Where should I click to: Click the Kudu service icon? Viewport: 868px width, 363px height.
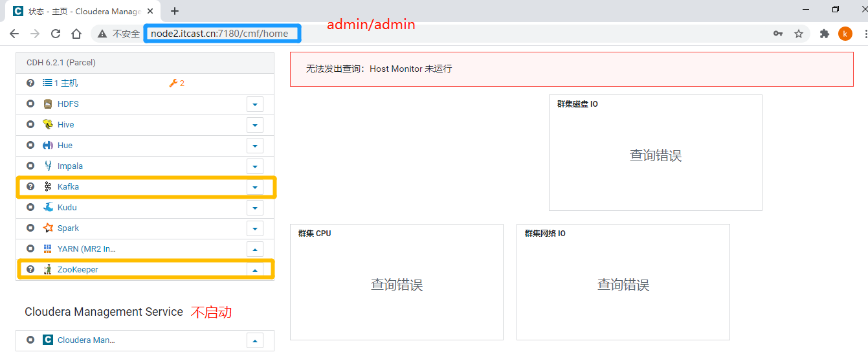(x=47, y=208)
